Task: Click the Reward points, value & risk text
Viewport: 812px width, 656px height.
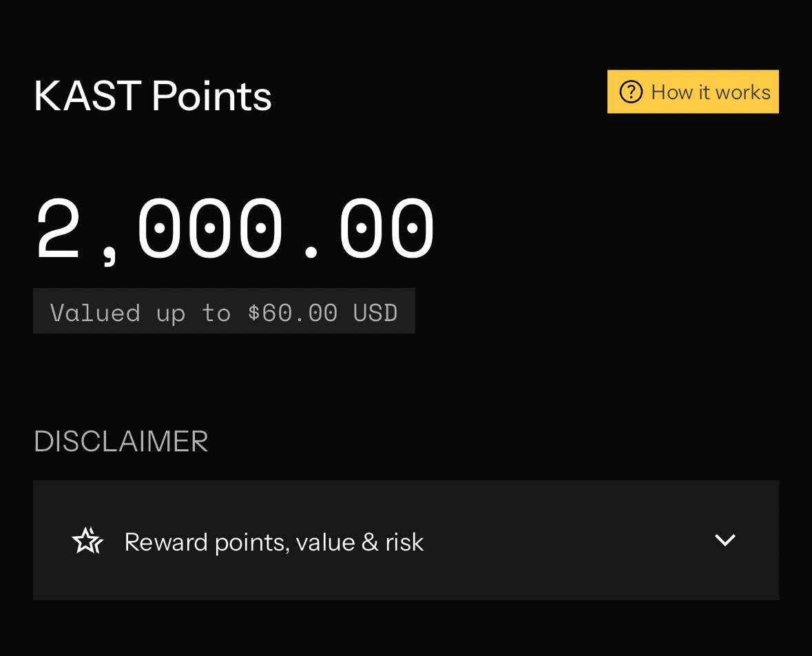Action: [x=273, y=542]
